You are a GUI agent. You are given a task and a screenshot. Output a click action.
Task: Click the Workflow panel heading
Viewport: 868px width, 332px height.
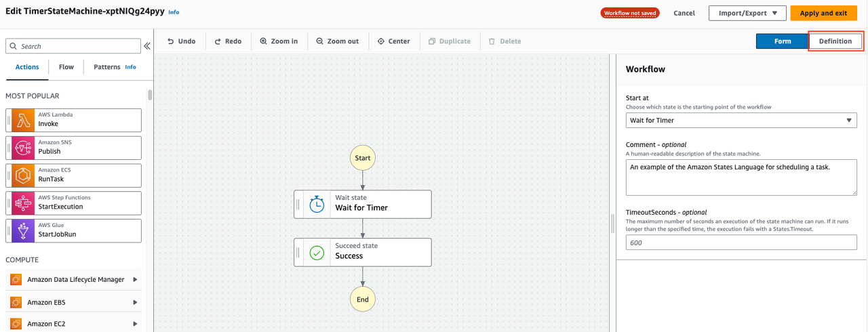(646, 69)
